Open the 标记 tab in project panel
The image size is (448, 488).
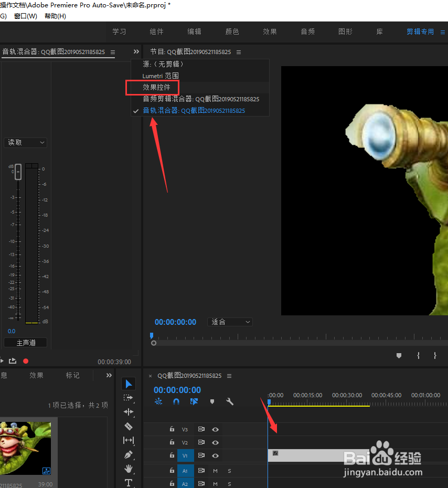pyautogui.click(x=72, y=376)
